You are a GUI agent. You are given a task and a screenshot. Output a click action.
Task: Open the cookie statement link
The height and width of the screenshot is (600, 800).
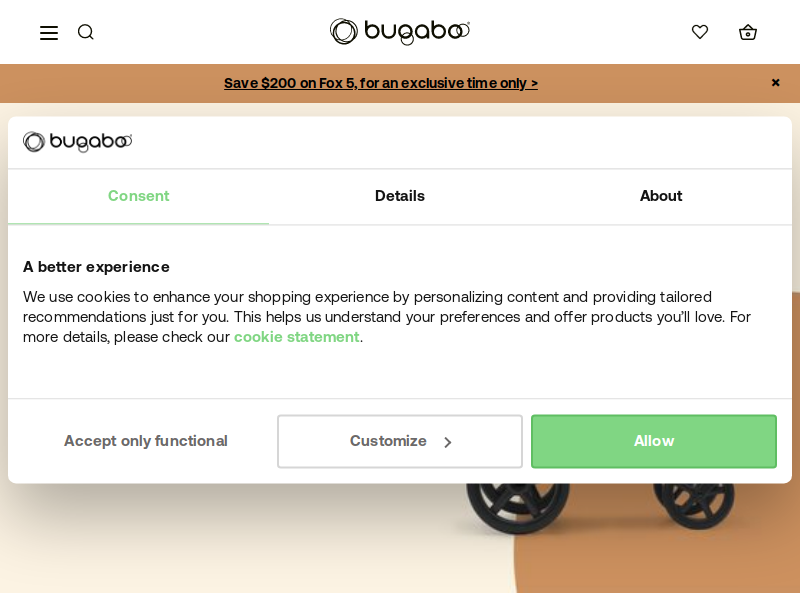(296, 337)
